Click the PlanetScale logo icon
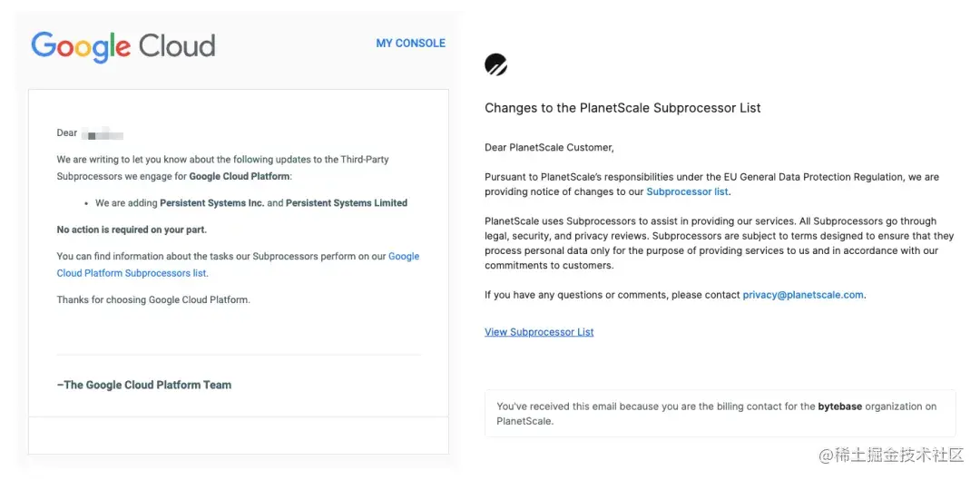Screen dimensions: 980x480 (495, 64)
